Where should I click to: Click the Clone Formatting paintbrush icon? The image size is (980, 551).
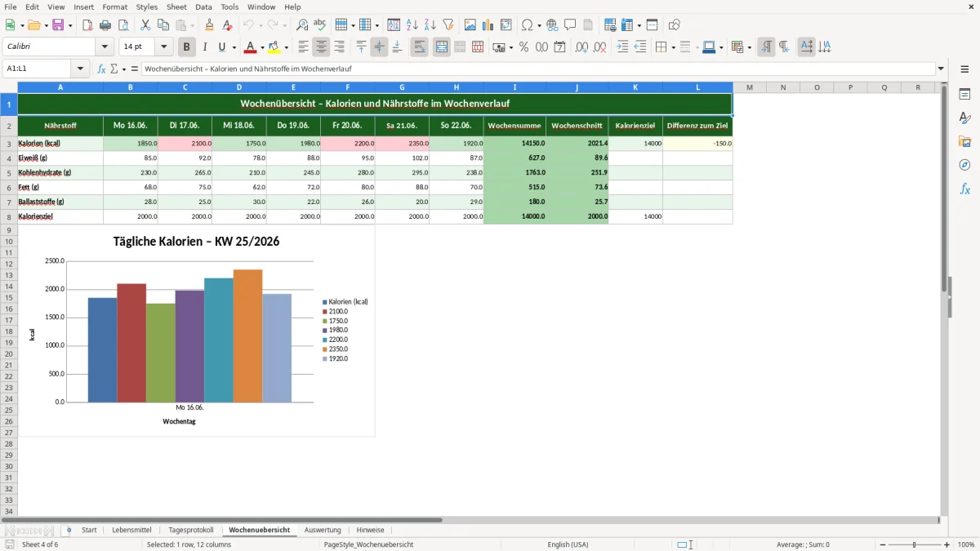(210, 25)
